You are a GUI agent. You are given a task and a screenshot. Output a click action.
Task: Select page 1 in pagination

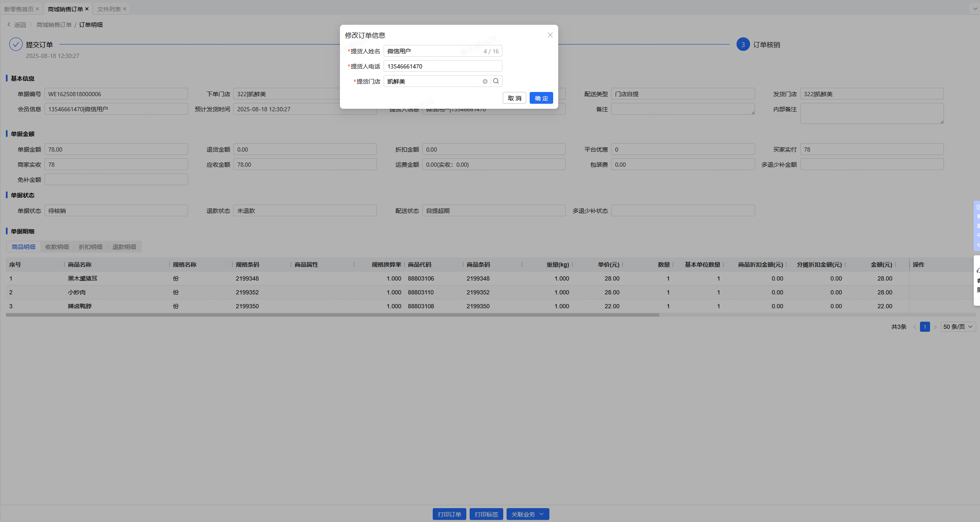click(925, 327)
